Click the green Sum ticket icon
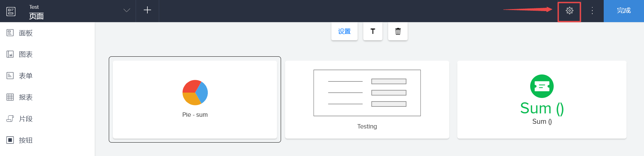This screenshot has width=644, height=156. tap(542, 86)
